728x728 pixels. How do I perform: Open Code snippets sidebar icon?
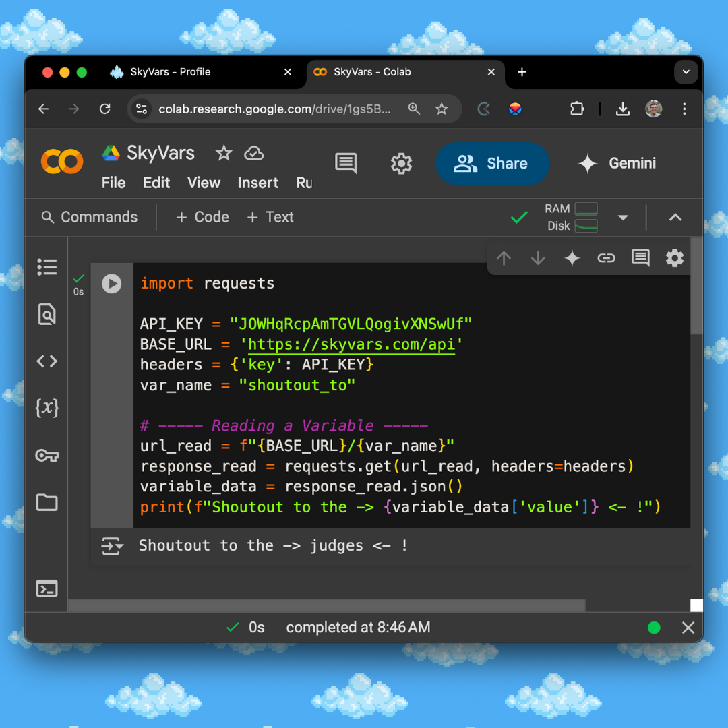pos(47,361)
